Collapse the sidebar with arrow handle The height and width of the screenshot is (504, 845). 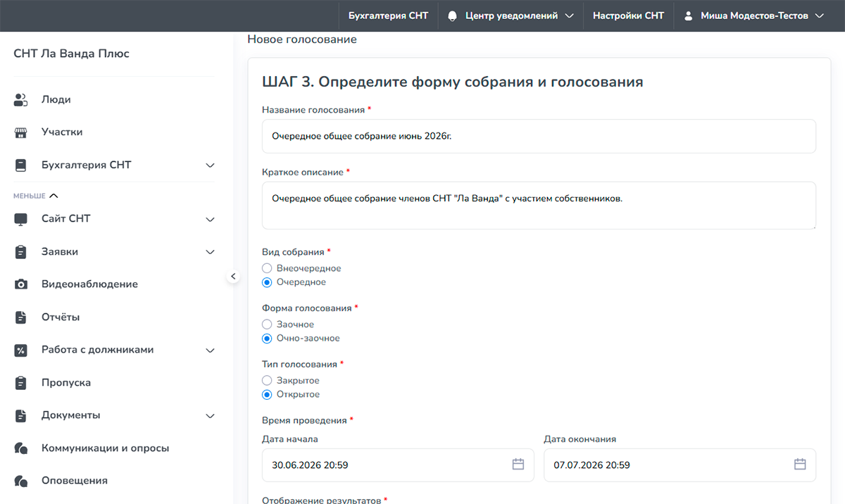[234, 277]
